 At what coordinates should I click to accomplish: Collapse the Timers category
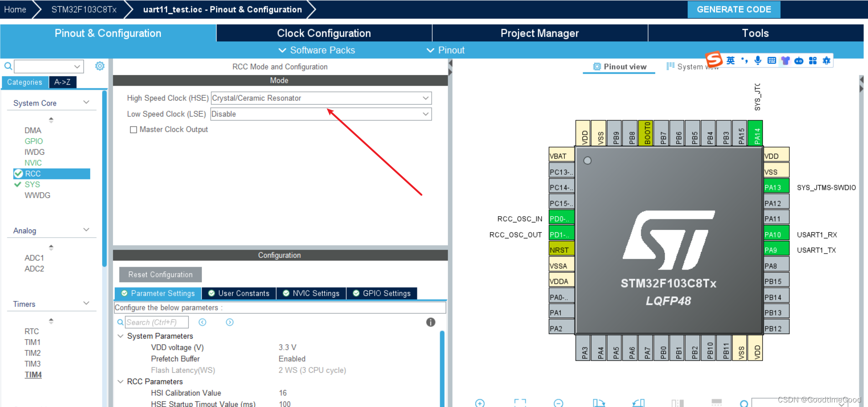click(86, 303)
